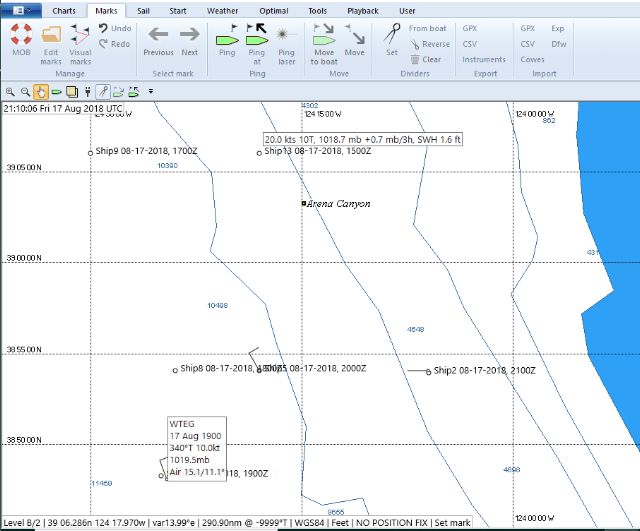This screenshot has height=531, width=640.
Task: Click depth sounding 11469
Action: [102, 483]
